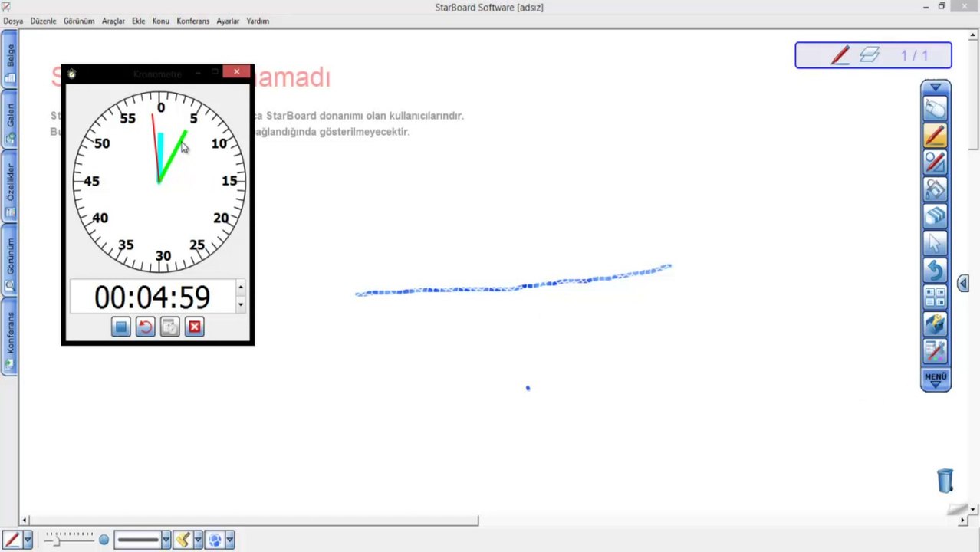
Task: Decrease stopwatch time with down stepper arrow
Action: tap(241, 304)
